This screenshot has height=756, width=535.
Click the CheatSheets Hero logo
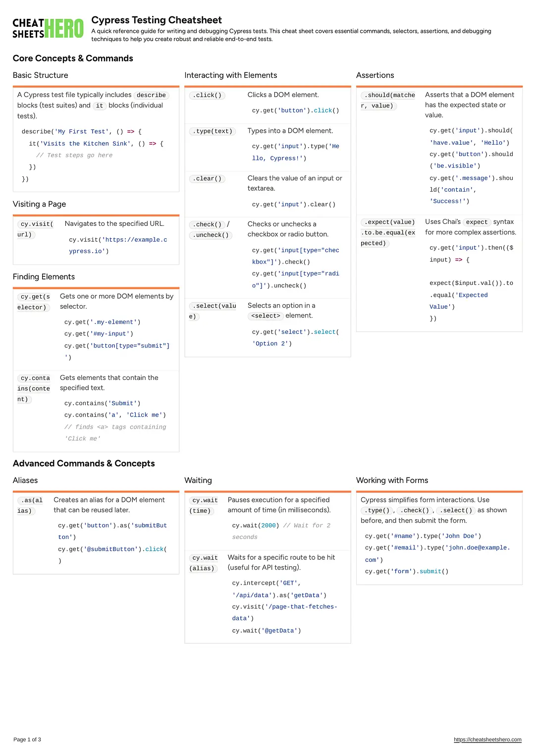(x=48, y=29)
